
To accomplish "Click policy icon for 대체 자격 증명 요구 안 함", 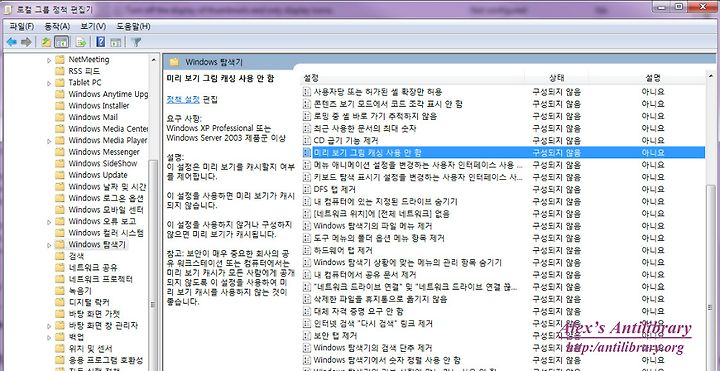I will click(x=307, y=311).
